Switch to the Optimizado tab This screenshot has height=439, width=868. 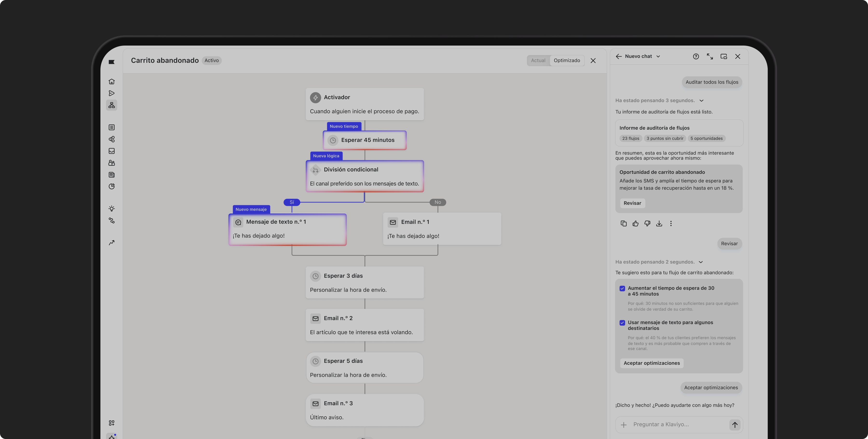point(567,60)
